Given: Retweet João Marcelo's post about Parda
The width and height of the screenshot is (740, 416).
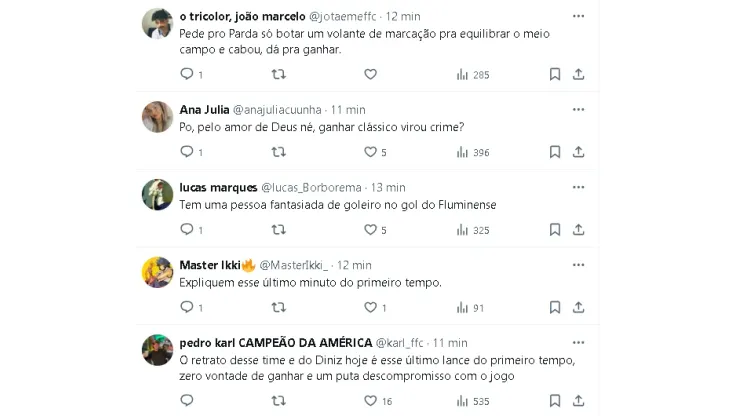Looking at the screenshot, I should click(278, 74).
